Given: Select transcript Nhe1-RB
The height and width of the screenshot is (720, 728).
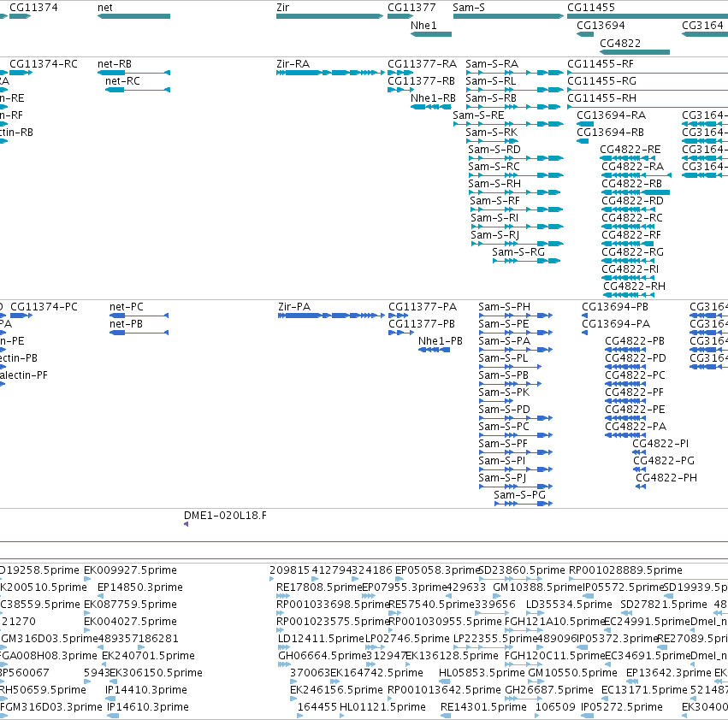Looking at the screenshot, I should tap(431, 107).
